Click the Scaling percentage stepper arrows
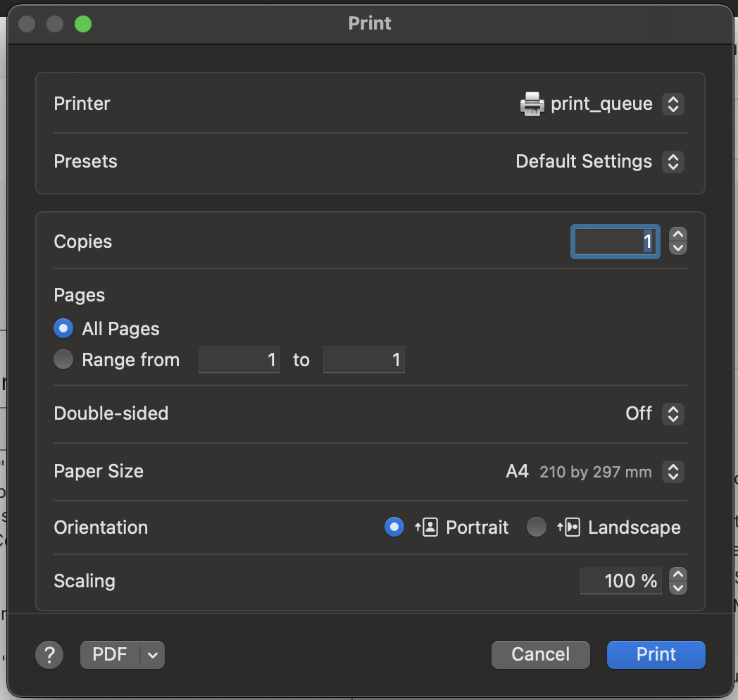This screenshot has height=700, width=738. point(677,581)
